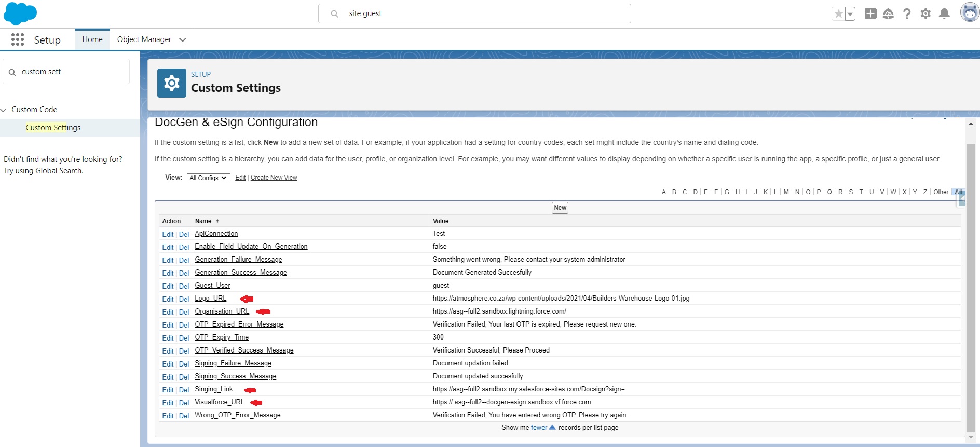Viewport: 980px width, 447px height.
Task: Open the All Configs view dropdown
Action: point(208,178)
